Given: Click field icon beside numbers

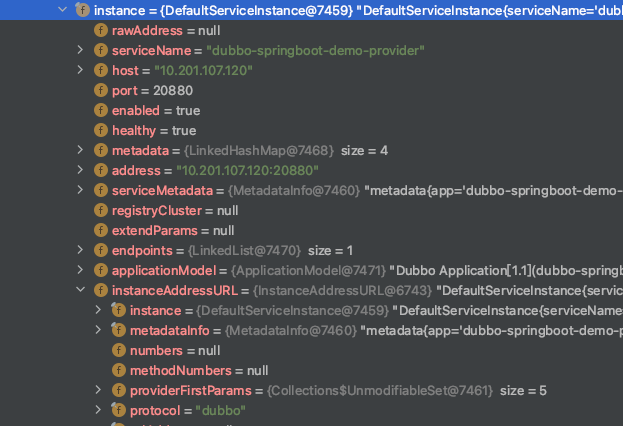Looking at the screenshot, I should [x=119, y=350].
